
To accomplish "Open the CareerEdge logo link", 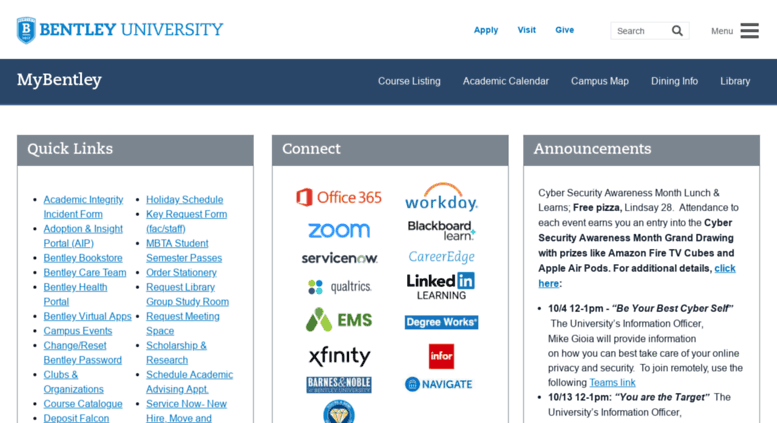I will (441, 257).
